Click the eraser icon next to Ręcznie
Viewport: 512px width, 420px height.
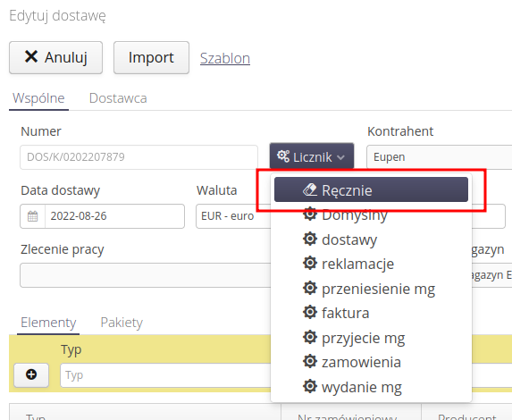pyautogui.click(x=309, y=189)
